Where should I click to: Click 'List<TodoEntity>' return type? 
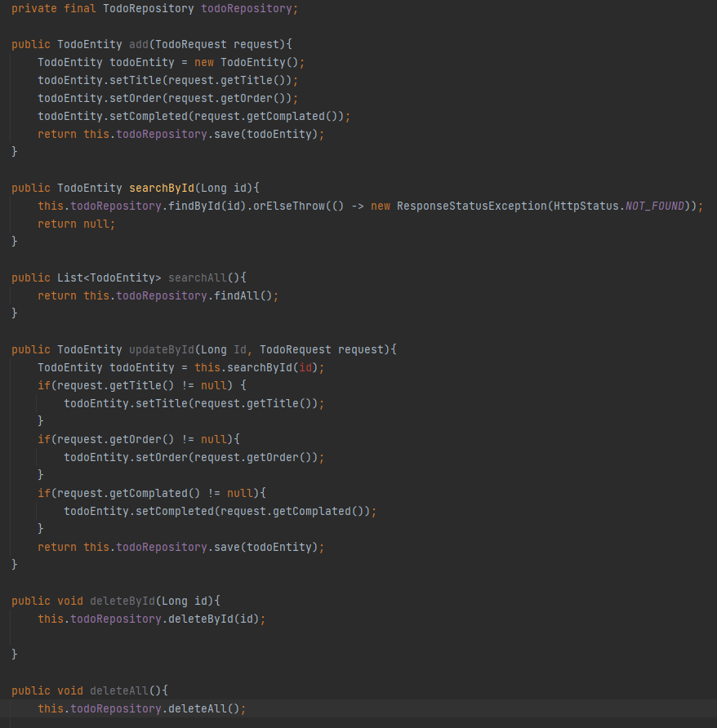tap(109, 277)
